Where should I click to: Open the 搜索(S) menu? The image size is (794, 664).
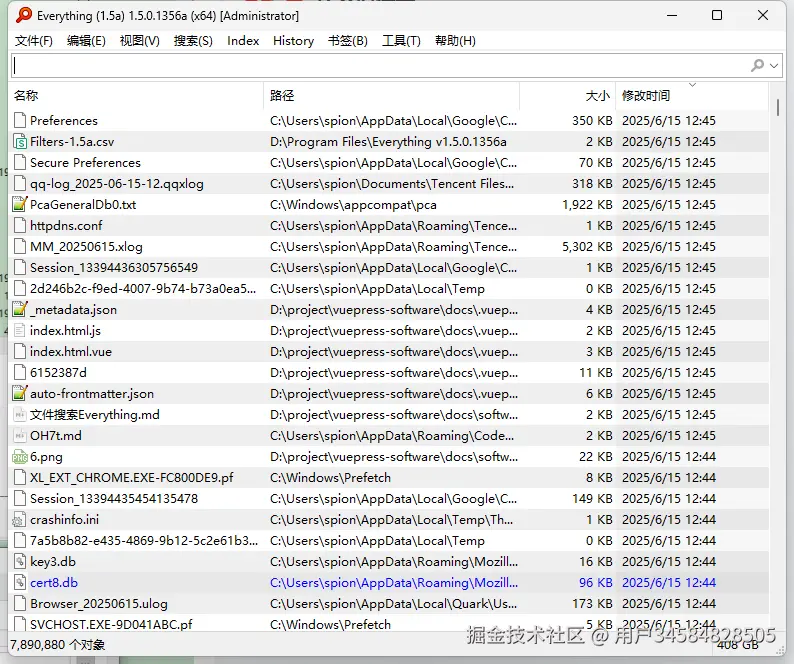tap(193, 41)
